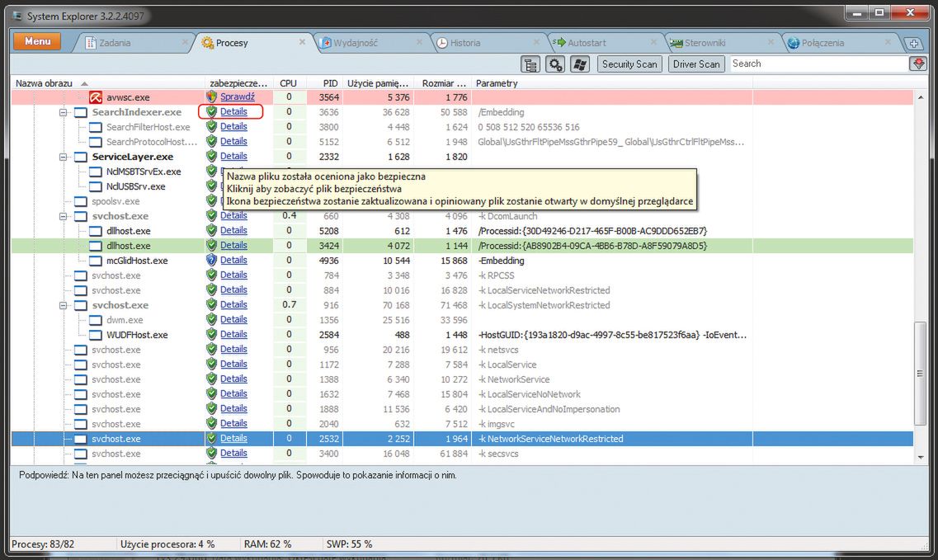Switch to the Historia tab

(x=464, y=43)
